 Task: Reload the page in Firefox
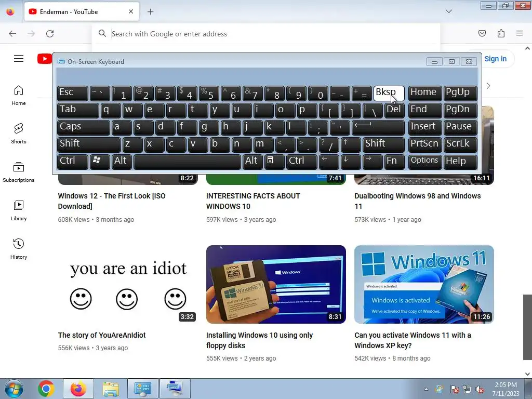[50, 34]
